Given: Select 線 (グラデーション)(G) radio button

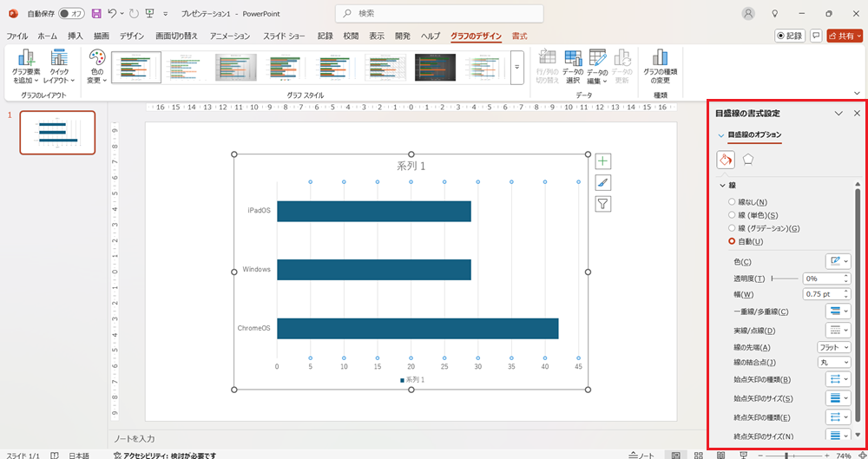Looking at the screenshot, I should [732, 228].
